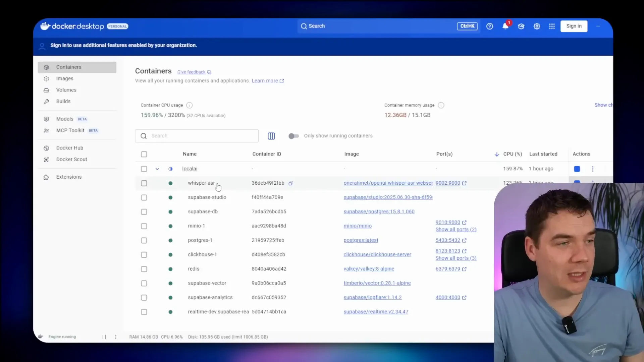
Task: Click the Give feedback icon
Action: 209,72
